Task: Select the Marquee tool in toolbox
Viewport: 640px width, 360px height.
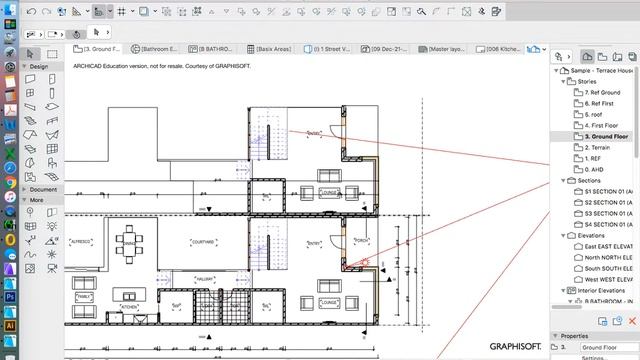Action: [x=52, y=54]
